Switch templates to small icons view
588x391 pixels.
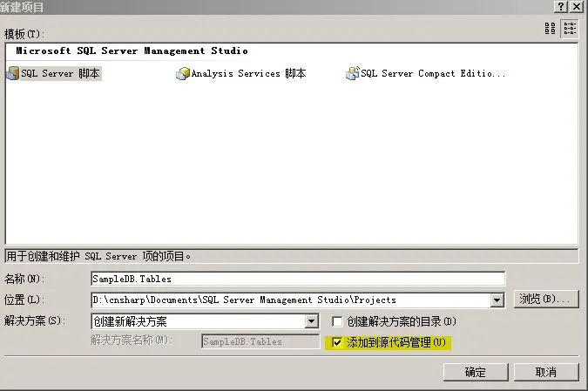pos(570,29)
